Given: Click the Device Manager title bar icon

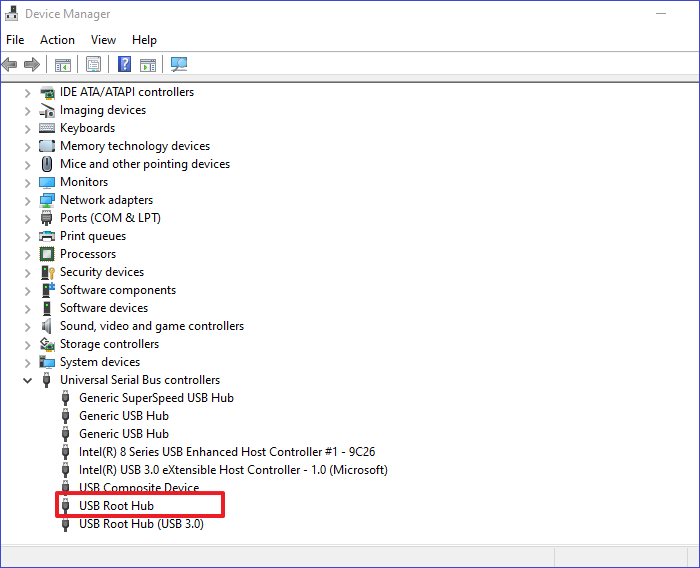Looking at the screenshot, I should [12, 14].
